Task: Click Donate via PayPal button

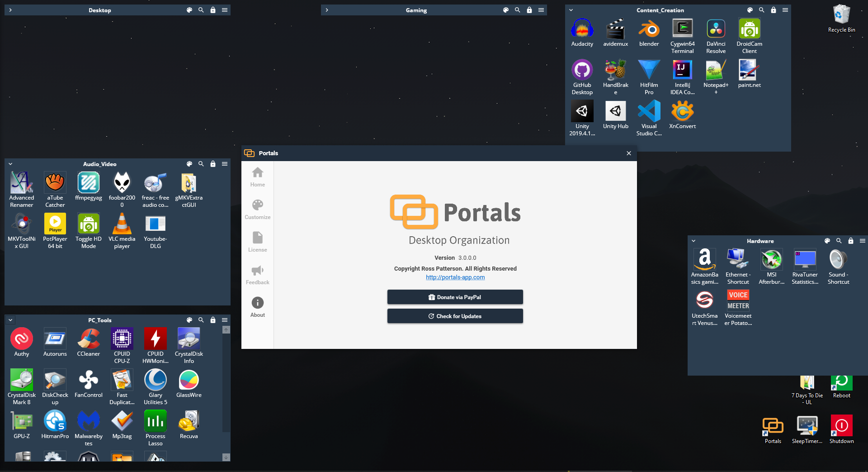Action: [x=455, y=297]
